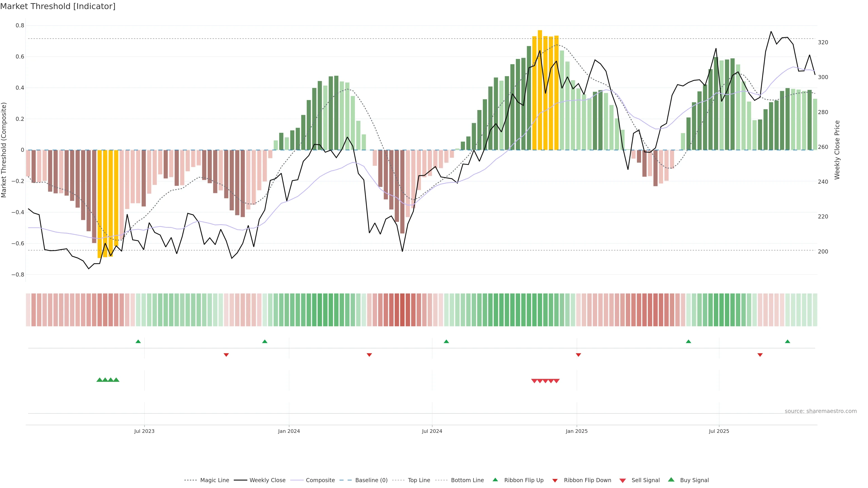Image resolution: width=868 pixels, height=488 pixels.
Task: Click the ribbon flip down marker near Jan 2025
Action: point(578,355)
